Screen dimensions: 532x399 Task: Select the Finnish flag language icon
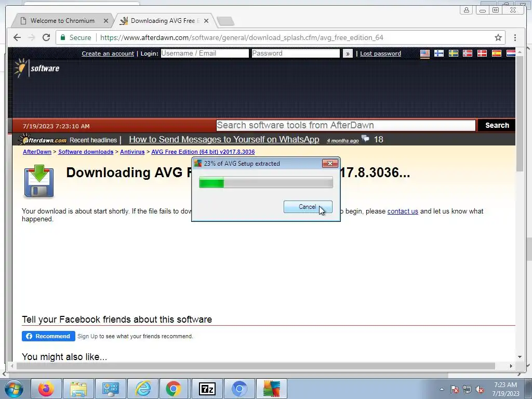point(439,54)
